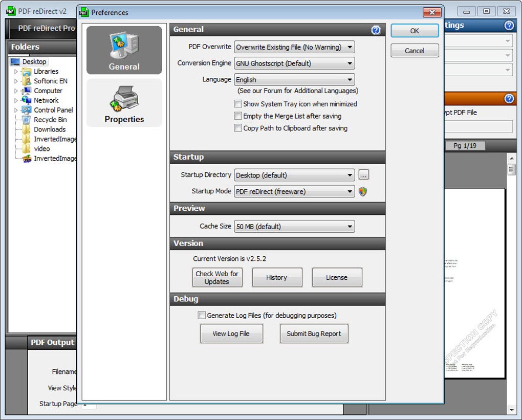
Task: Open Properties printer preferences category
Action: pyautogui.click(x=124, y=103)
